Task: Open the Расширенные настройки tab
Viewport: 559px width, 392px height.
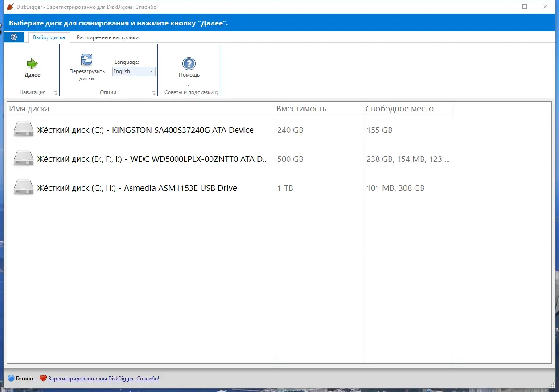Action: [x=107, y=37]
